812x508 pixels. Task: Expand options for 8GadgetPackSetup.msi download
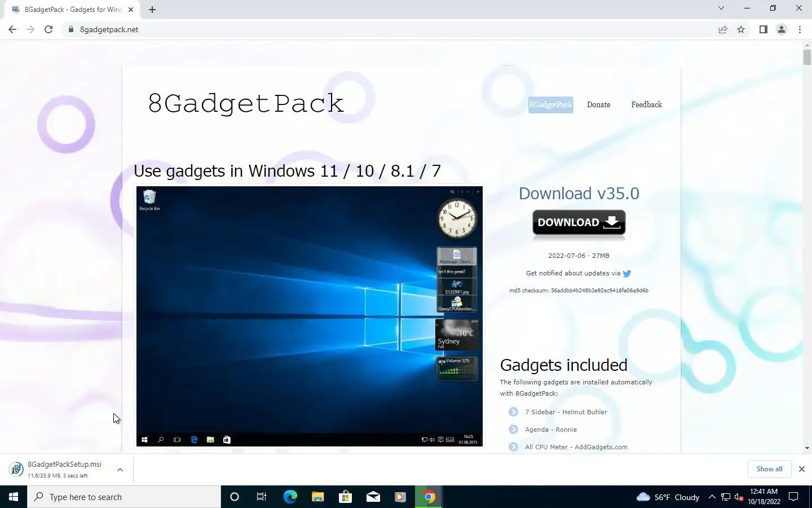tap(120, 470)
